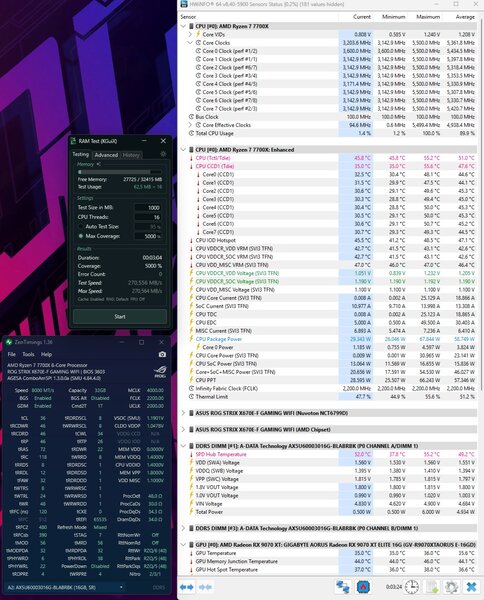The image size is (484, 600).
Task: Click the RAM Test memory usage bar
Action: tap(119, 172)
